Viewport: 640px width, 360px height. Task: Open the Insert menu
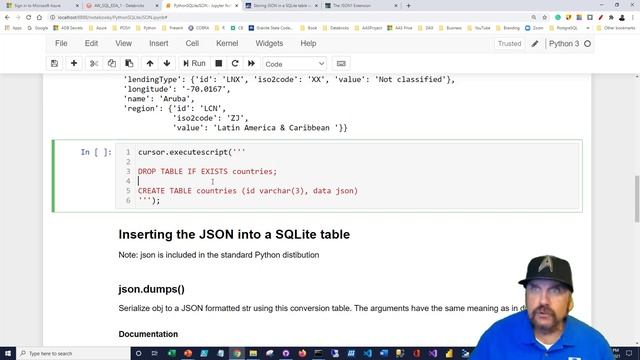coord(159,43)
